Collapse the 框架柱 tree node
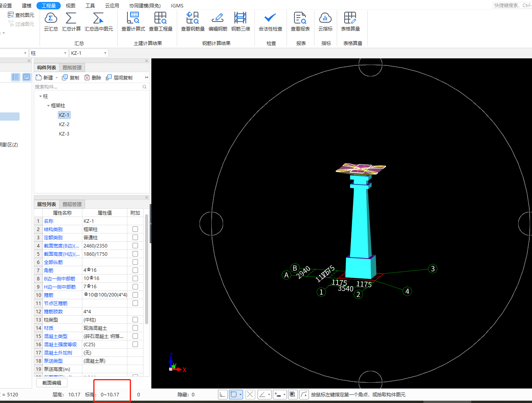 pyautogui.click(x=48, y=106)
